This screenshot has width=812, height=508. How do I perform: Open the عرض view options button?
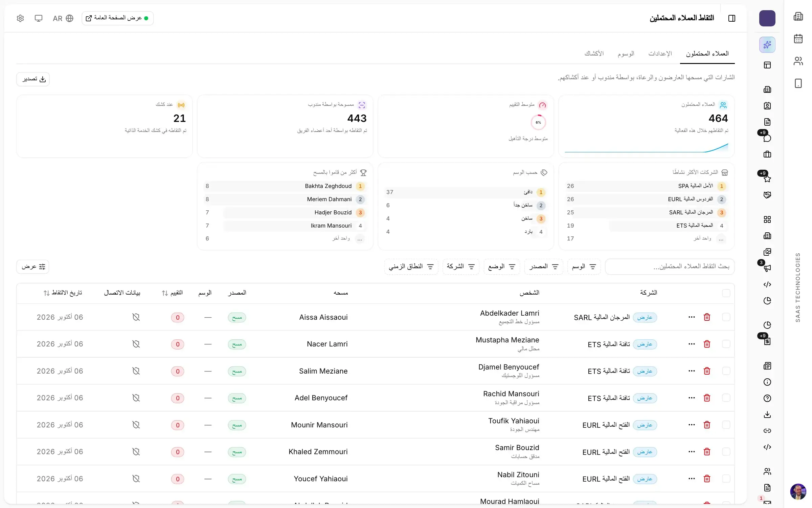[33, 267]
